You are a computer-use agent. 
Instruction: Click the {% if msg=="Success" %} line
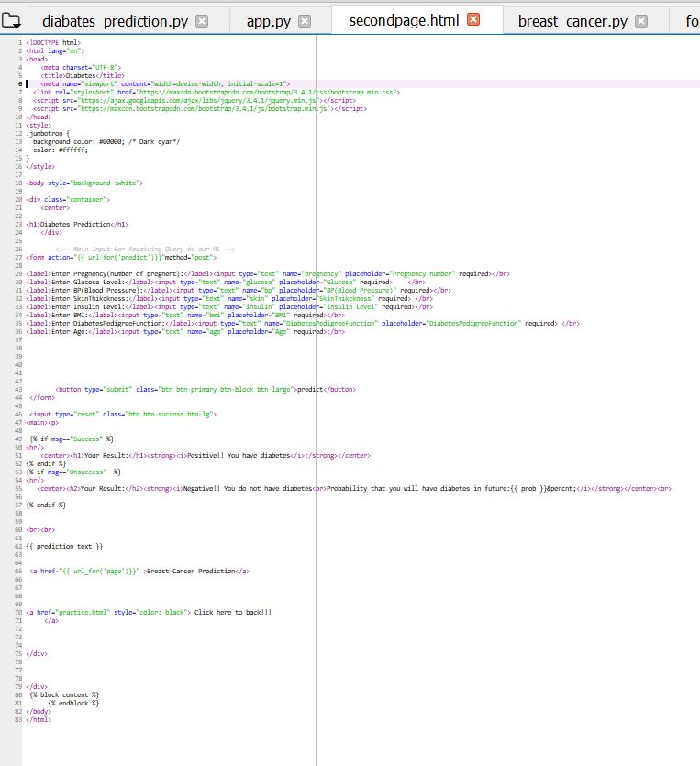(x=72, y=439)
